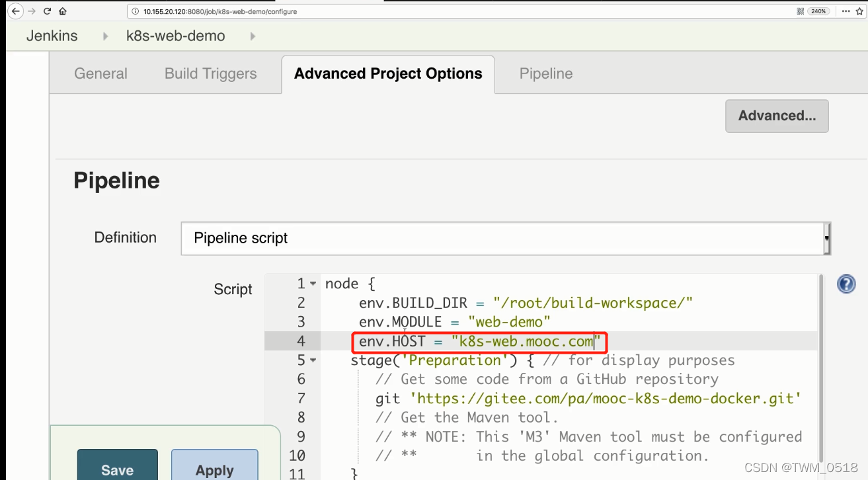The height and width of the screenshot is (480, 868).
Task: Bookmark this page with the star icon
Action: pyautogui.click(x=858, y=11)
